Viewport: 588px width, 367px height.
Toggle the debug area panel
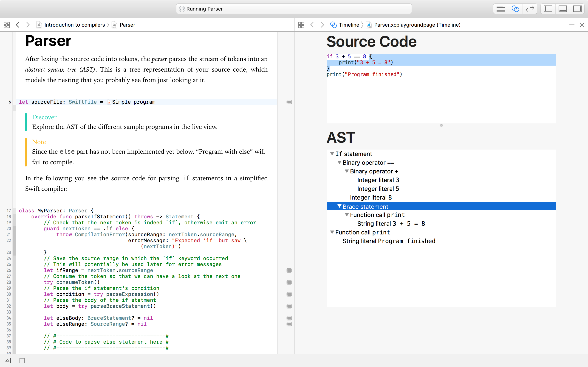563,9
